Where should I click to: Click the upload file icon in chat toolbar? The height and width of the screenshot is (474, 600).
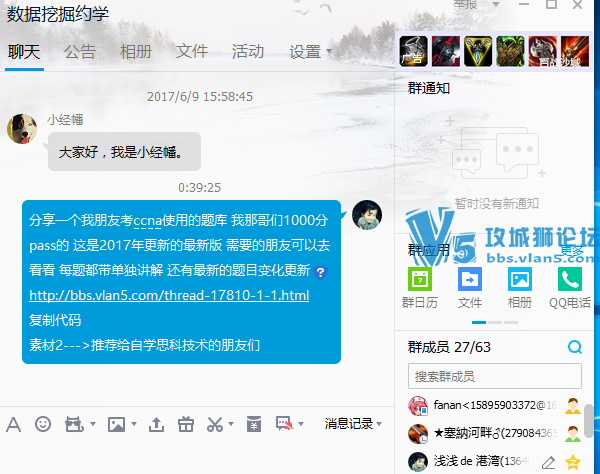(156, 424)
